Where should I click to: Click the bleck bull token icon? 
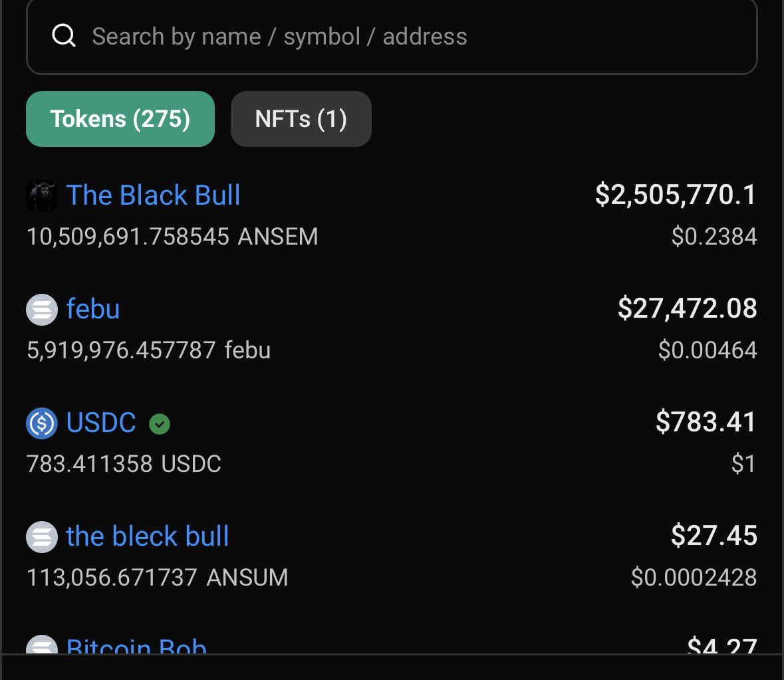pyautogui.click(x=41, y=536)
